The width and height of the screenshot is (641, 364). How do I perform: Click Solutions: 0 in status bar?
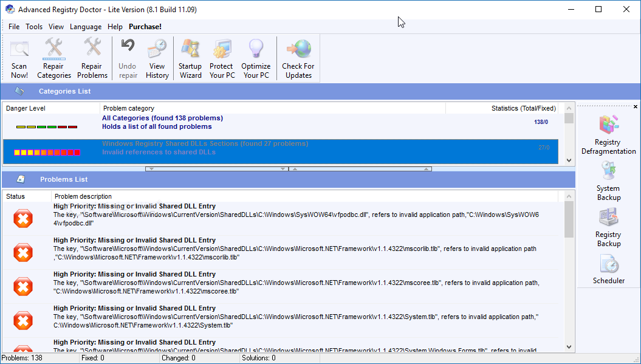pos(259,358)
